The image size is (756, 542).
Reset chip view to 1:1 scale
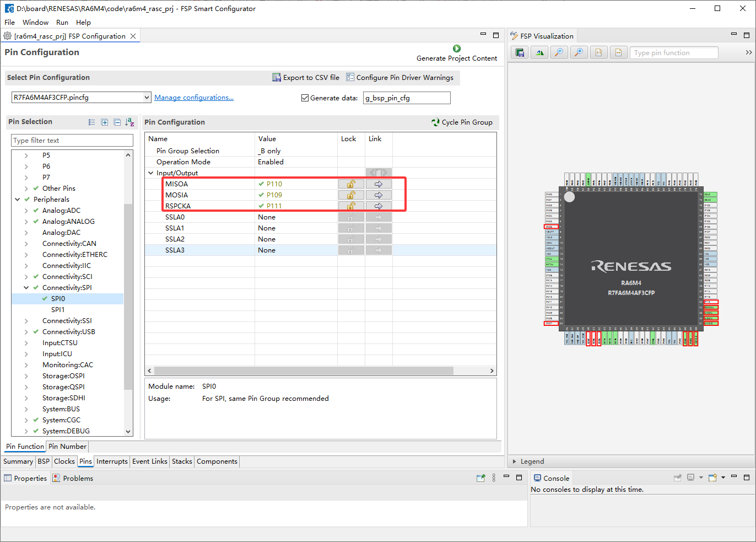598,52
